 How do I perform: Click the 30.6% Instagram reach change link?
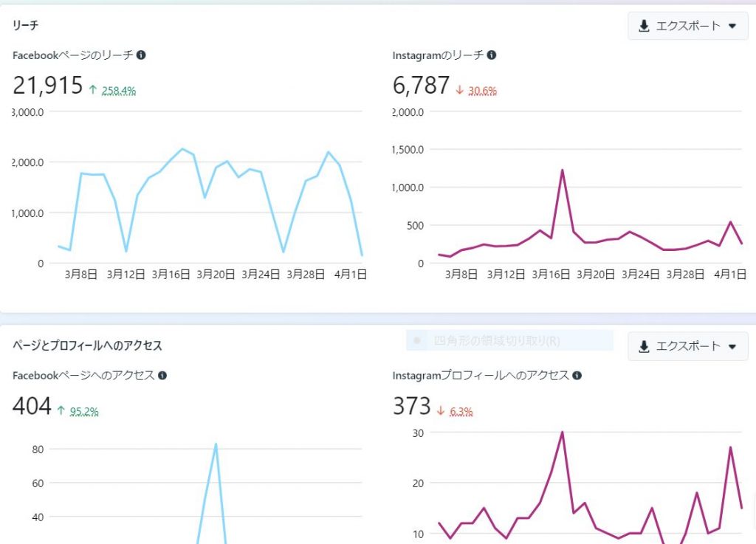483,91
